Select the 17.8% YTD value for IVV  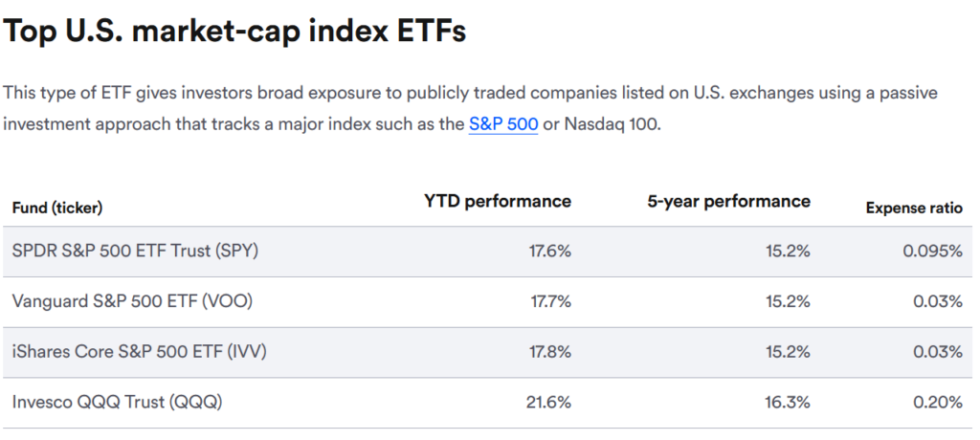[x=549, y=352]
